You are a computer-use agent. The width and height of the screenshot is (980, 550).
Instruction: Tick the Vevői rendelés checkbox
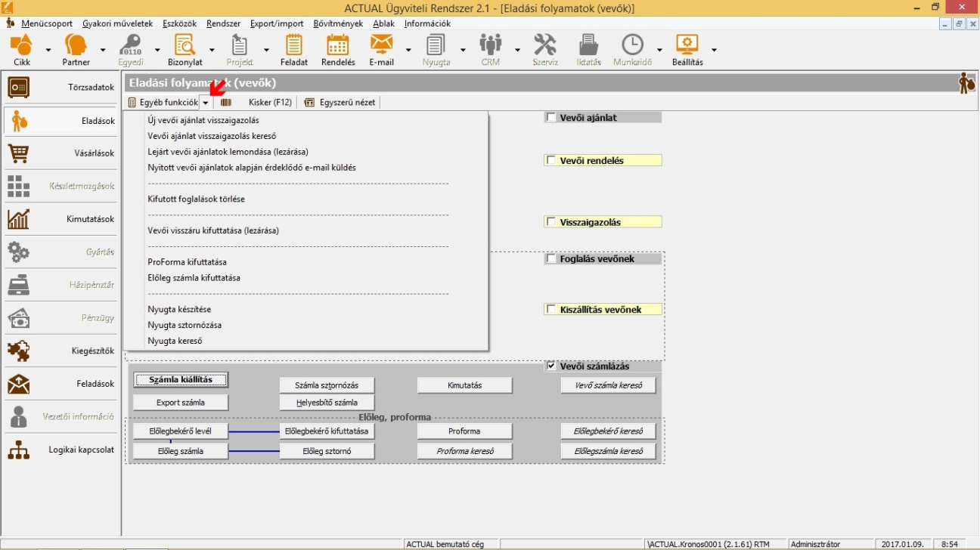(551, 160)
